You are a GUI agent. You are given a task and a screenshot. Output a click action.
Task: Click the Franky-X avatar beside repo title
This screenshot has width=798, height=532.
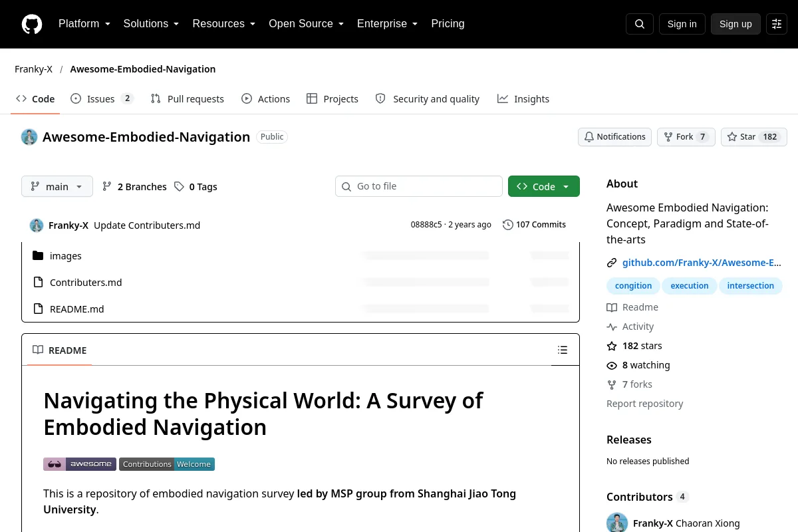29,137
